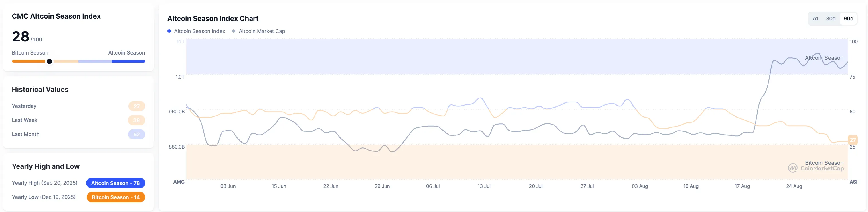Image resolution: width=868 pixels, height=212 pixels.
Task: Switch chart range to 7d
Action: (x=815, y=19)
